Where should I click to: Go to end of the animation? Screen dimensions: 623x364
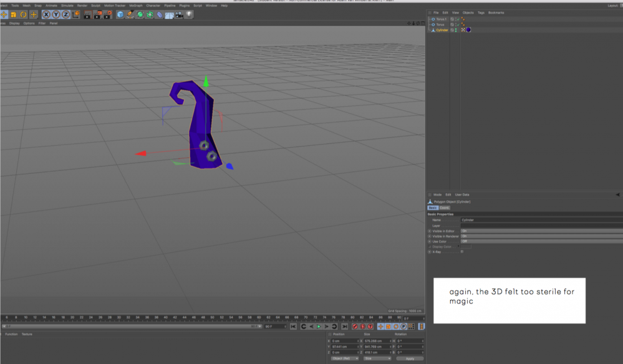[344, 326]
